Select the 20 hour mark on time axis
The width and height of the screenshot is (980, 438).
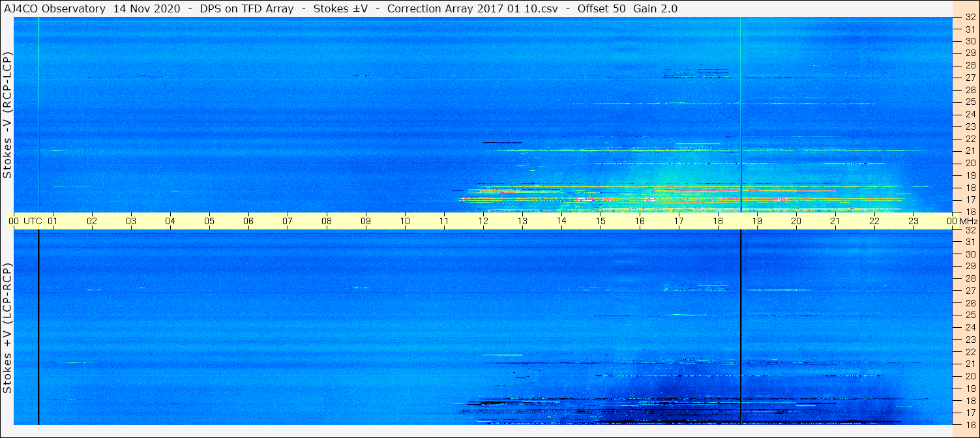tap(796, 221)
